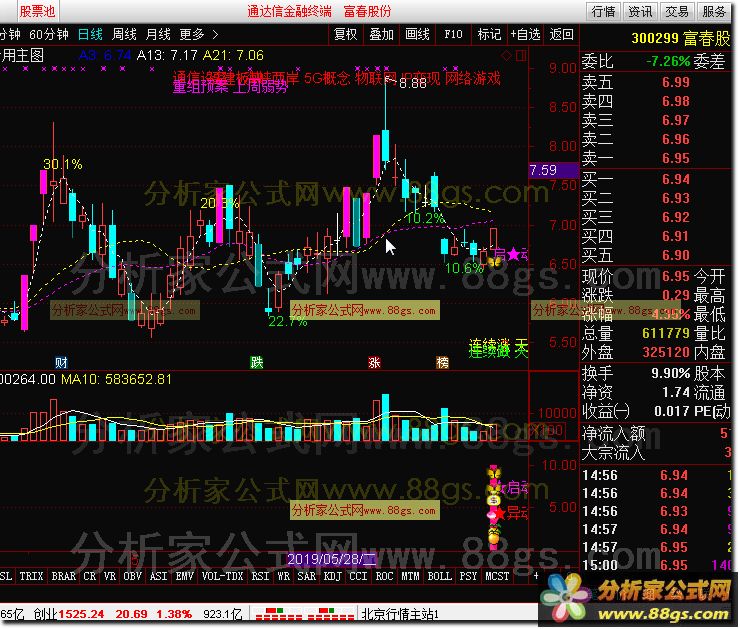Select the TRIX indicator tab
Screen dimensions: 740x629
coord(31,576)
